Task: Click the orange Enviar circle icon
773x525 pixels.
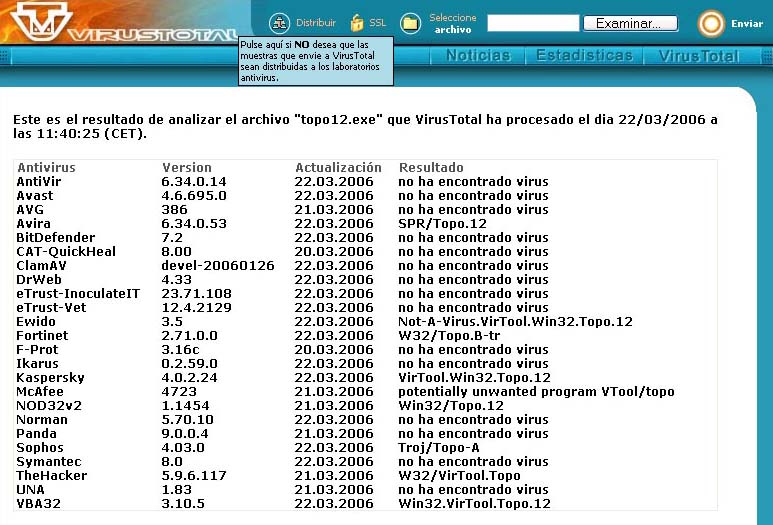Action: 711,23
